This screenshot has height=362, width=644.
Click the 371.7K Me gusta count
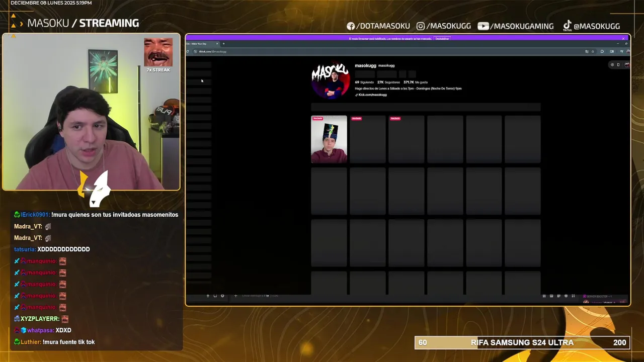pos(416,82)
